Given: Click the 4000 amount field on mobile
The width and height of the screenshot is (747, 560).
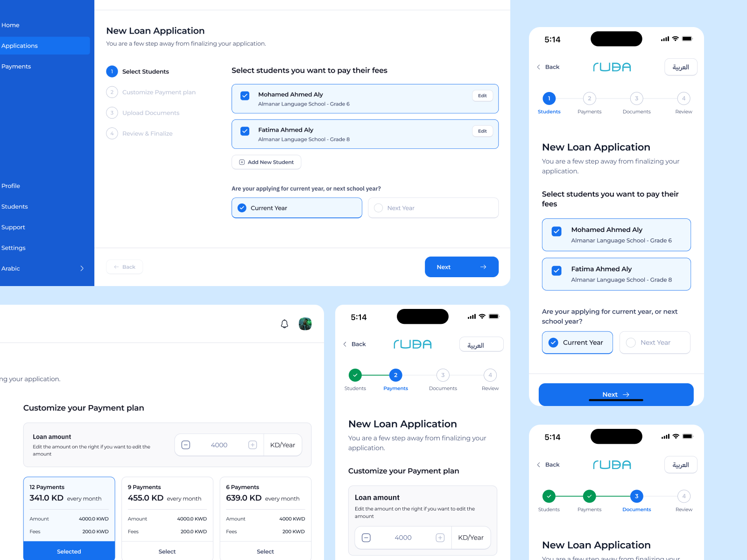Looking at the screenshot, I should (x=403, y=538).
